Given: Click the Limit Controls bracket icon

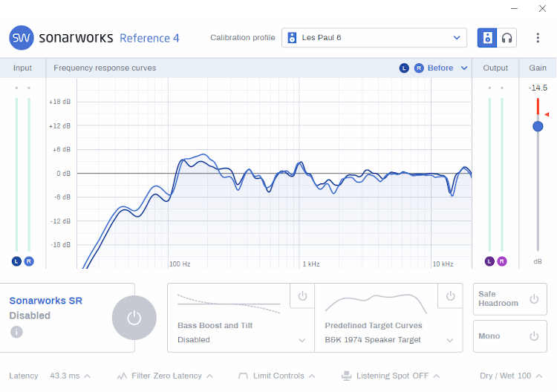Looking at the screenshot, I should click(243, 376).
